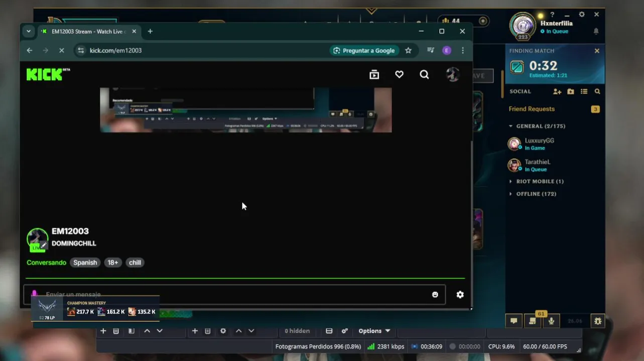
Task: Open League client notifications bell
Action: [596, 31]
